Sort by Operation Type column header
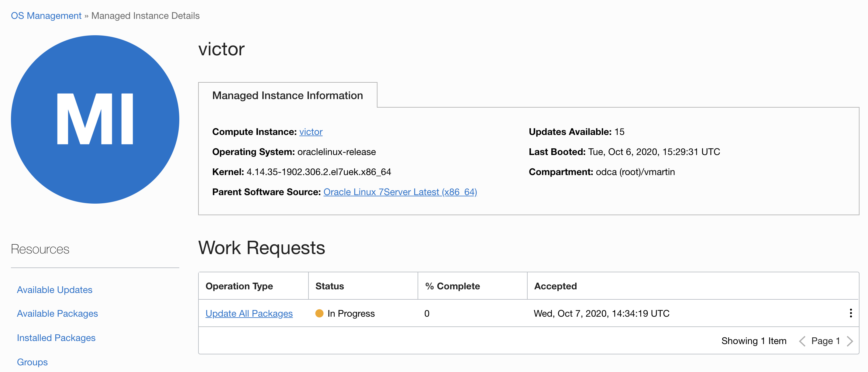Screen dimensions: 868x372 239,286
